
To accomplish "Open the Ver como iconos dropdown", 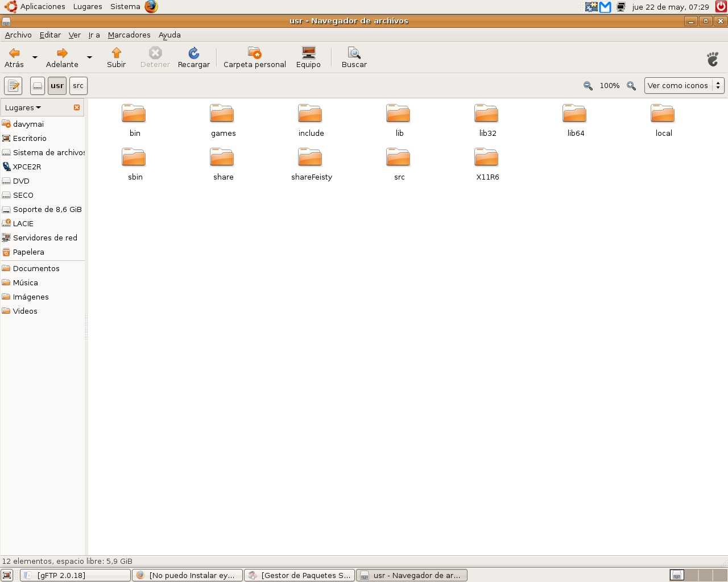I will tap(684, 86).
